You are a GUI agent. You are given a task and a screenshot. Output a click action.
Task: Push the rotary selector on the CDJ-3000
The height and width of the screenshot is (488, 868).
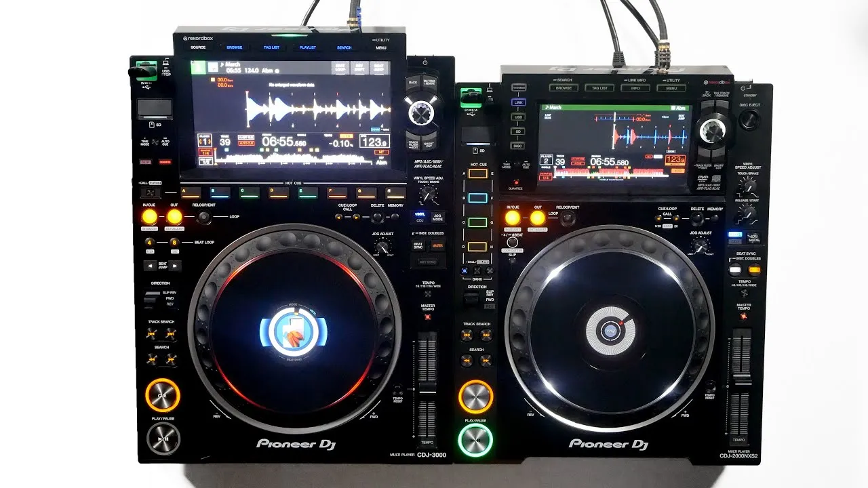pyautogui.click(x=420, y=112)
